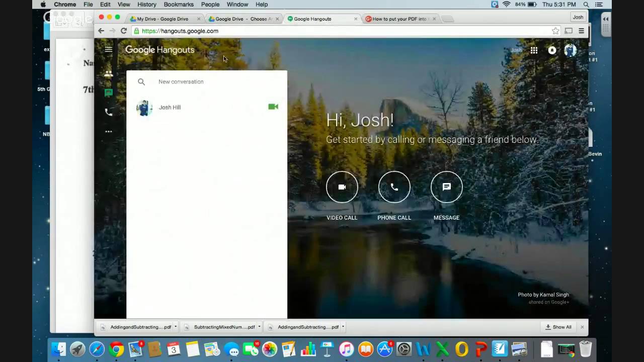Open Google notifications bell
This screenshot has height=362, width=644.
click(552, 50)
